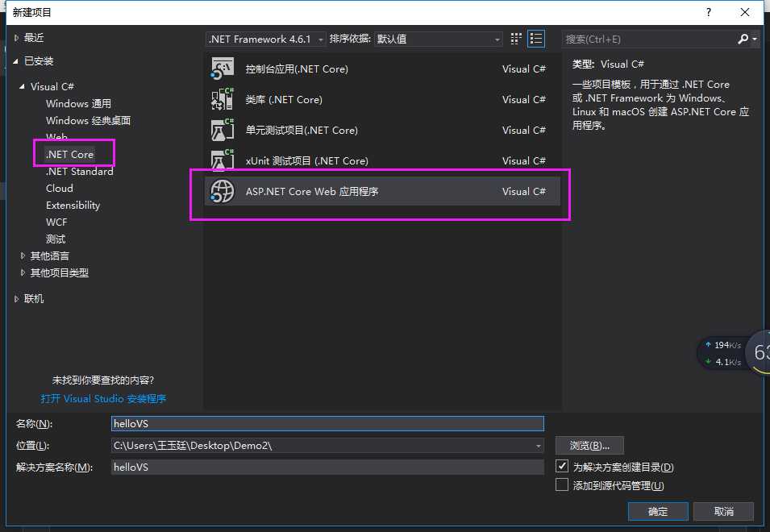Collapse the 已安装 tree node
Image resolution: width=770 pixels, height=532 pixels.
pyautogui.click(x=15, y=61)
